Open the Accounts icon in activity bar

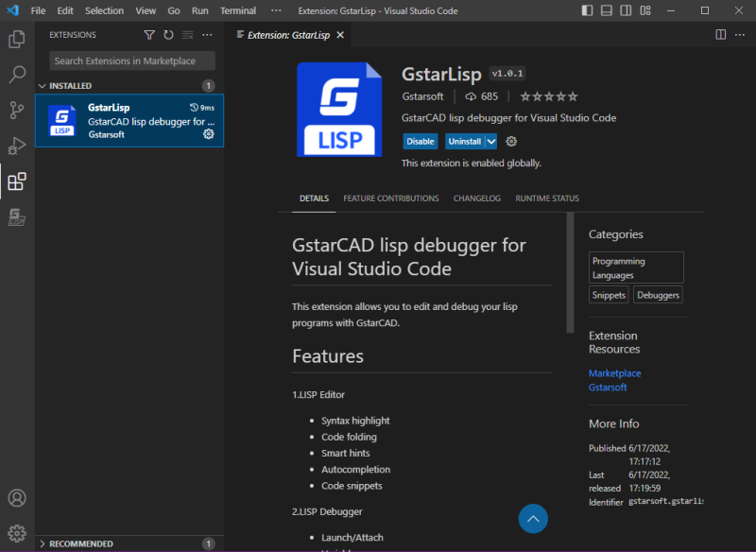tap(17, 498)
